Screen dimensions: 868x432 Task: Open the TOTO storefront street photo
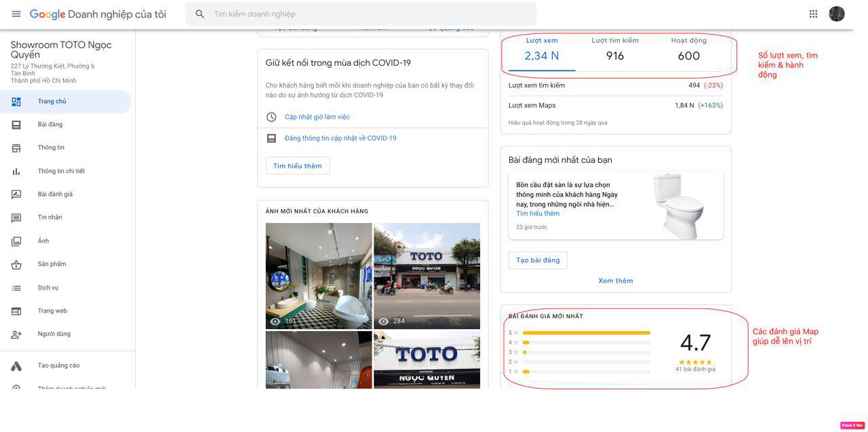tap(427, 276)
